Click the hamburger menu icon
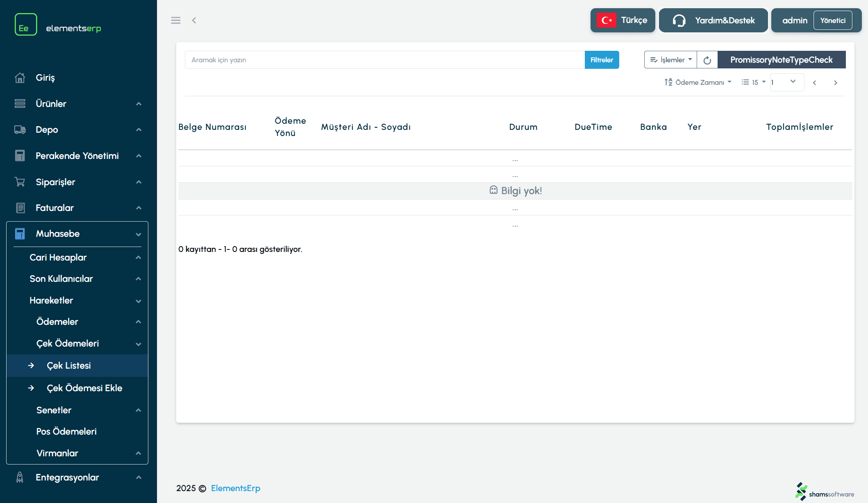Screen dimensions: 868x503 (x=176, y=20)
